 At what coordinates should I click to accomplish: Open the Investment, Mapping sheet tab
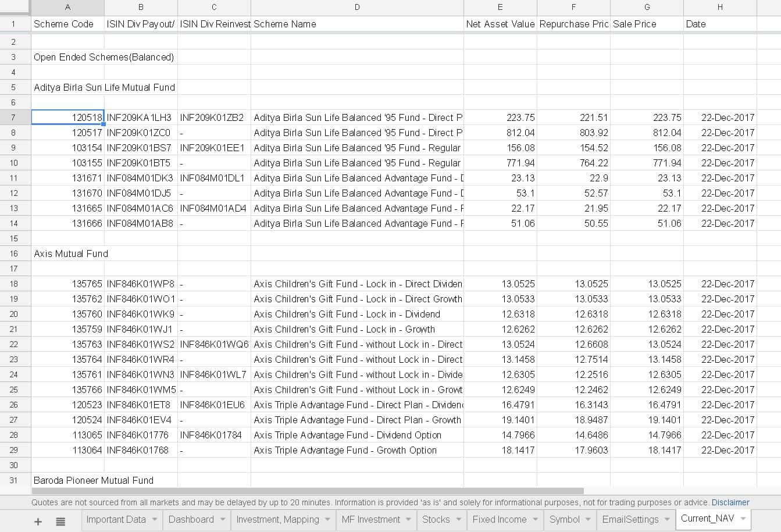277,520
